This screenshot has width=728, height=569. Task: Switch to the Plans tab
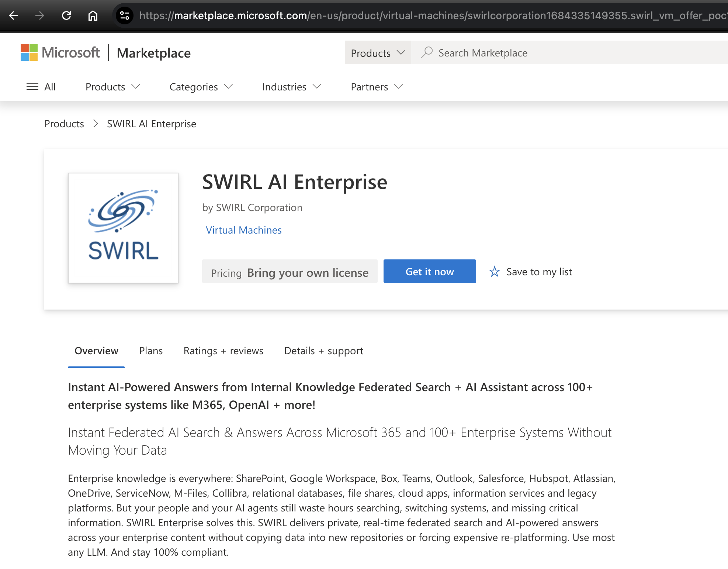pyautogui.click(x=150, y=351)
